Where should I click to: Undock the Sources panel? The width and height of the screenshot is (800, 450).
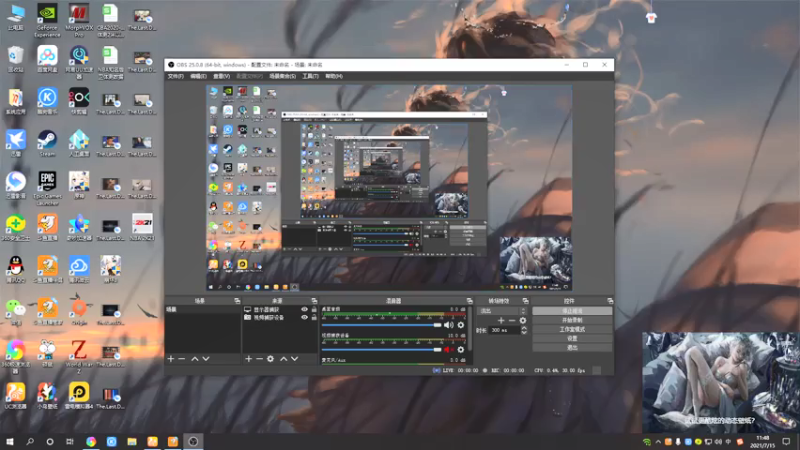(314, 301)
